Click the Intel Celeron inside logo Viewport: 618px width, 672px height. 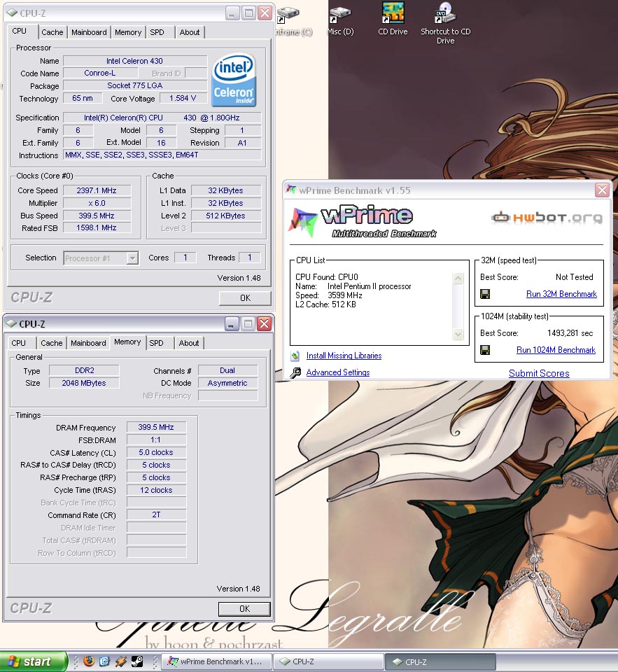point(234,80)
